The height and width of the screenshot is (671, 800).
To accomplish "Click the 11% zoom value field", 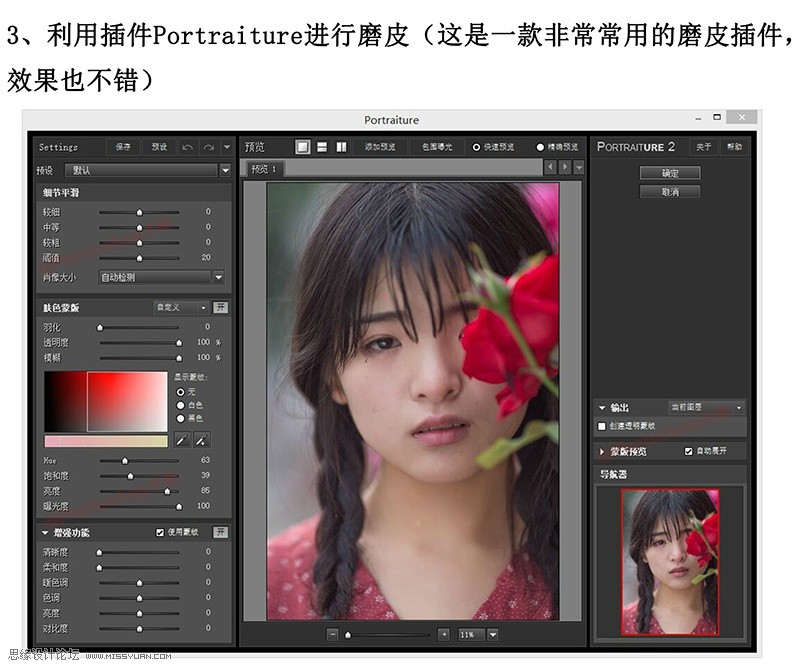I will click(472, 635).
